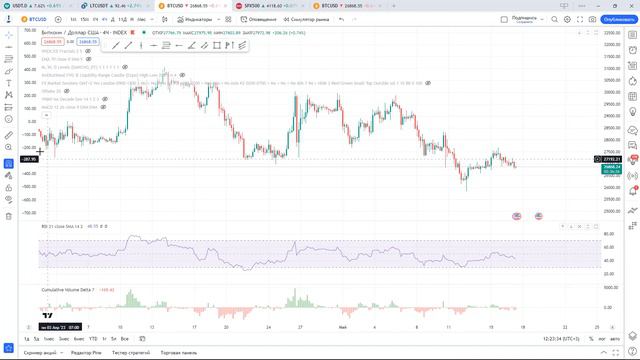Pick the vertical line tool in floating toolbar

[141, 46]
